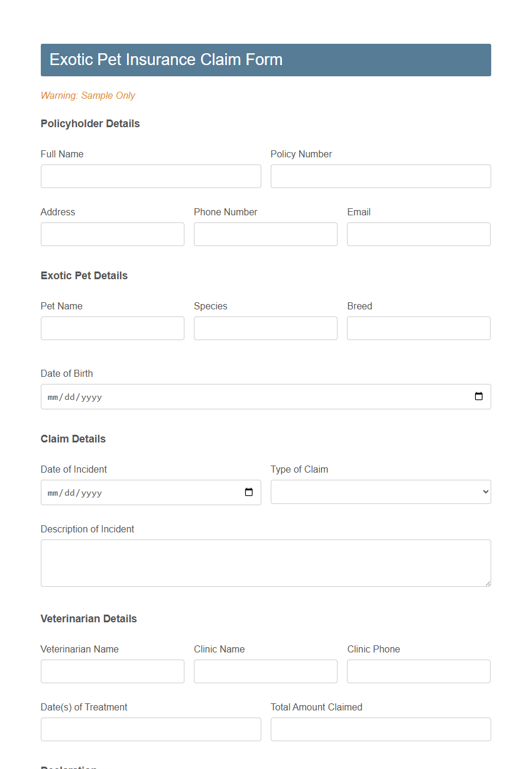The width and height of the screenshot is (532, 769).
Task: Click the Phone Number input field
Action: point(265,234)
